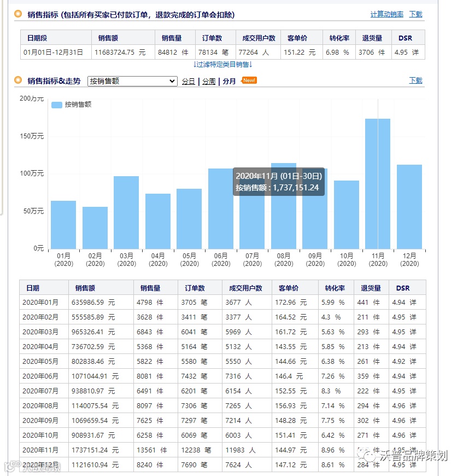Click the orange New! badge

249,80
